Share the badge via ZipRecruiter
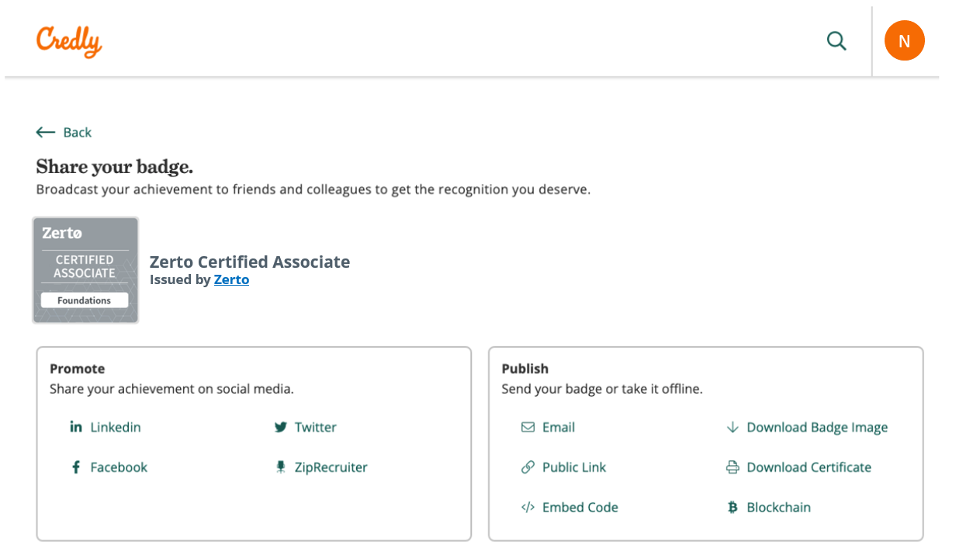The width and height of the screenshot is (980, 555). [331, 467]
